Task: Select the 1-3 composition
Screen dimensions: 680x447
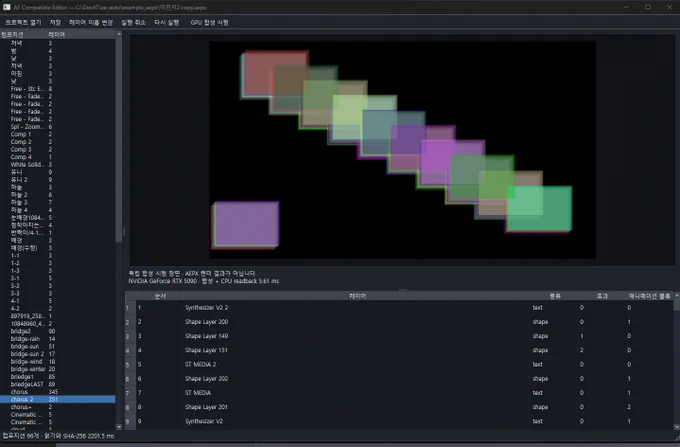Action: [58, 271]
